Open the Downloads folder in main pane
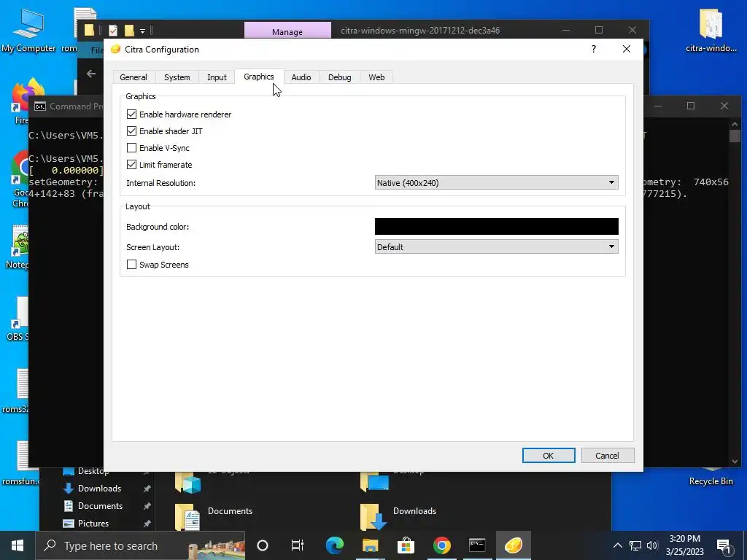This screenshot has width=747, height=560. click(x=399, y=516)
